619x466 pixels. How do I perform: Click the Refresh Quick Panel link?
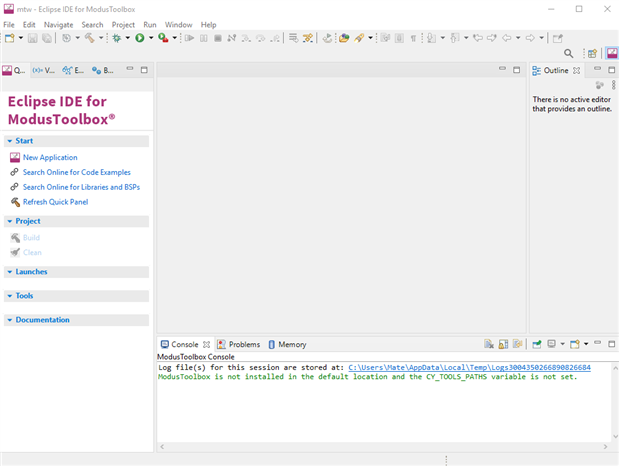(55, 202)
